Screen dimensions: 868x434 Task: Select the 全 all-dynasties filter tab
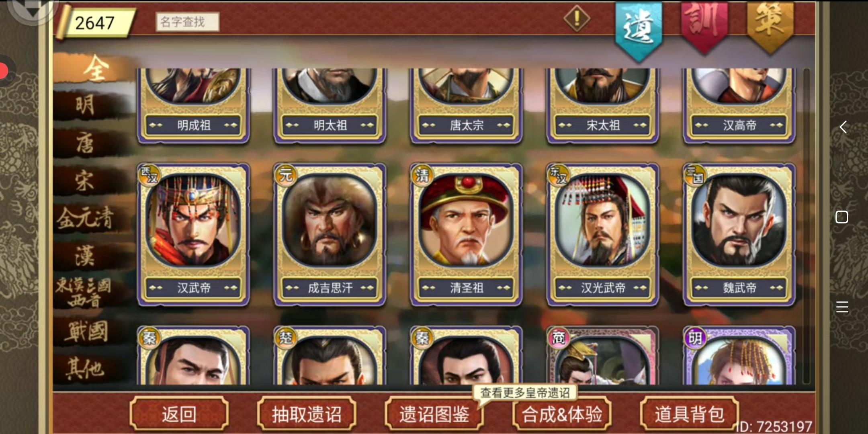coord(95,68)
